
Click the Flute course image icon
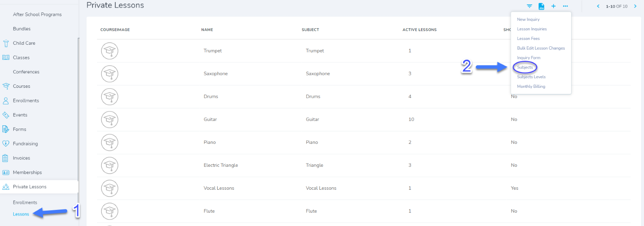tap(109, 211)
